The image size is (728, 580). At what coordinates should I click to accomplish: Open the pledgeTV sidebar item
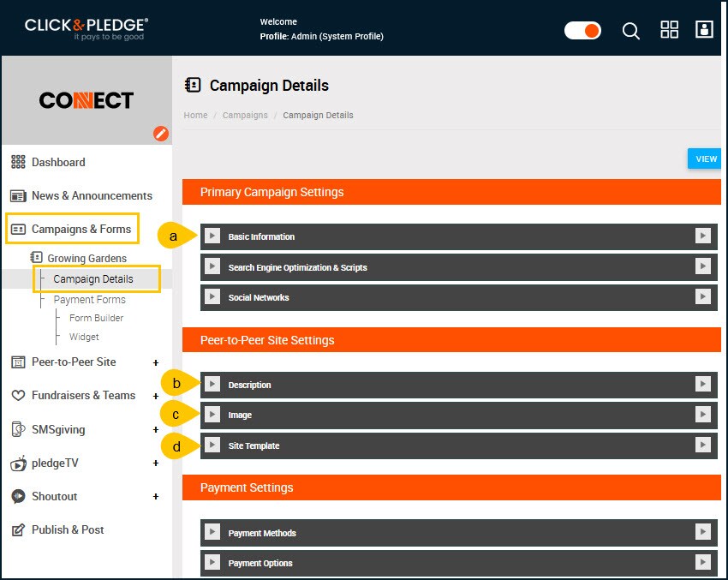click(x=55, y=463)
